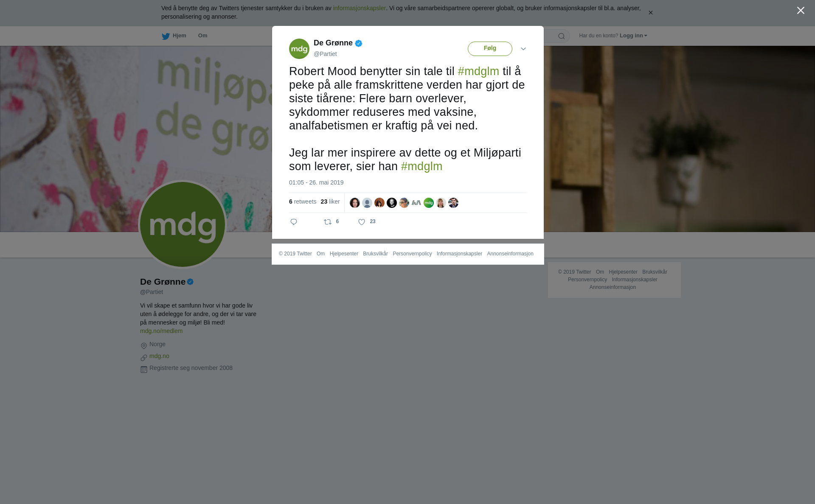Screen dimensions: 815x504
Task: Toggle the Følg follow button
Action: pos(490,49)
